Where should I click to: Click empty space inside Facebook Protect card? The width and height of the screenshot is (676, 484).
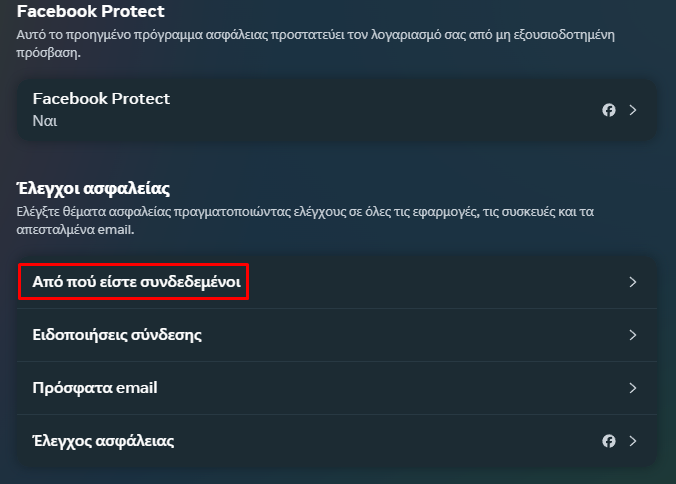379,110
